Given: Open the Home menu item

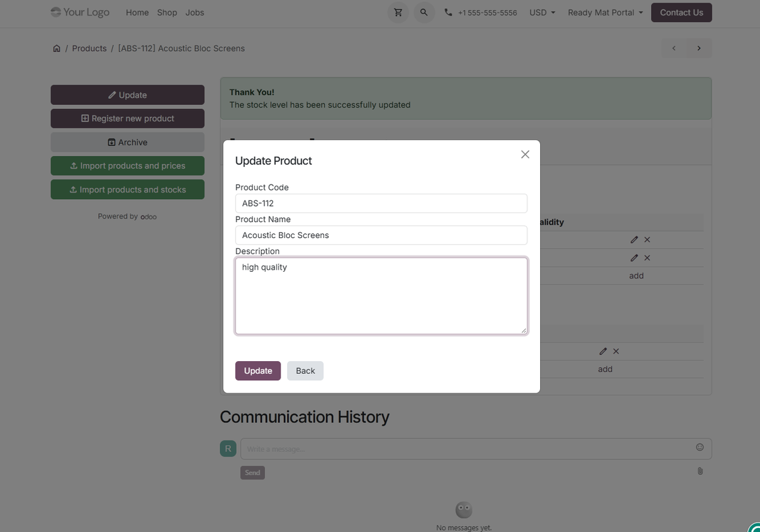Looking at the screenshot, I should coord(137,13).
